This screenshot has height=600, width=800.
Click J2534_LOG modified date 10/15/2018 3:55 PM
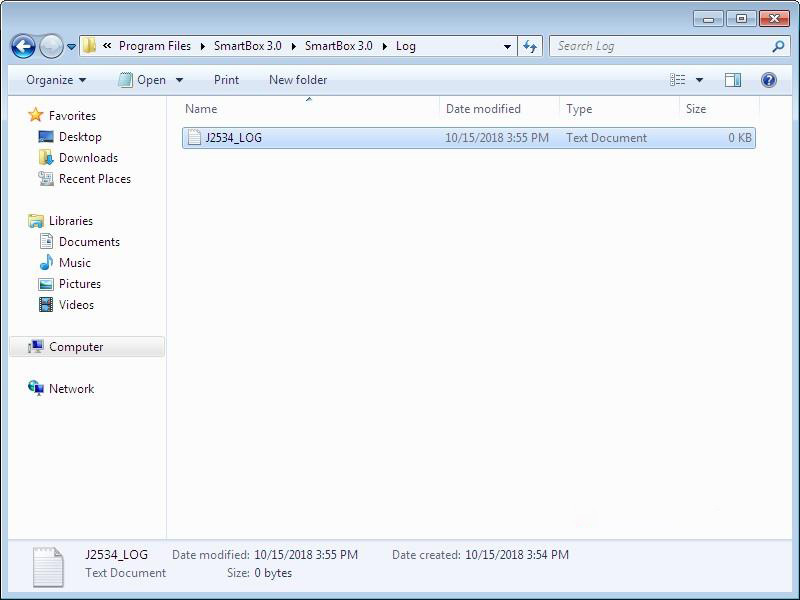[497, 138]
